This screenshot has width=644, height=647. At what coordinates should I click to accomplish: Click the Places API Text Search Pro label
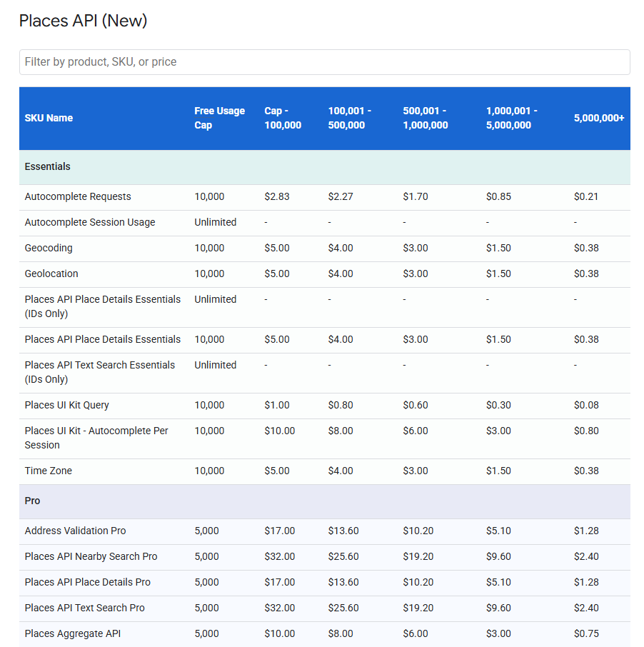click(84, 608)
